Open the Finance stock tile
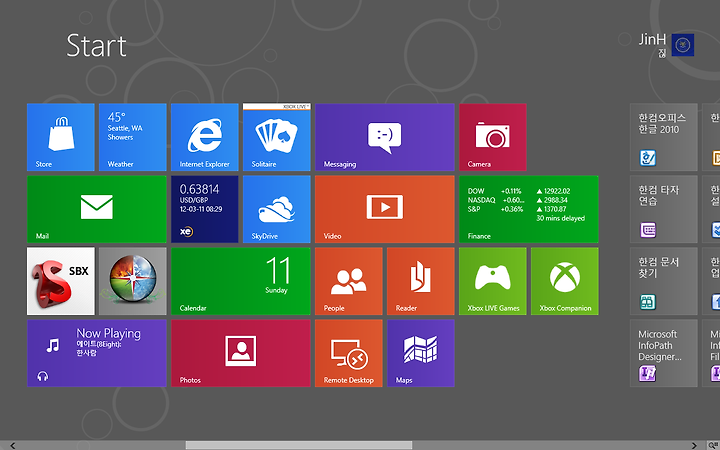Image resolution: width=720 pixels, height=450 pixels. 529,209
